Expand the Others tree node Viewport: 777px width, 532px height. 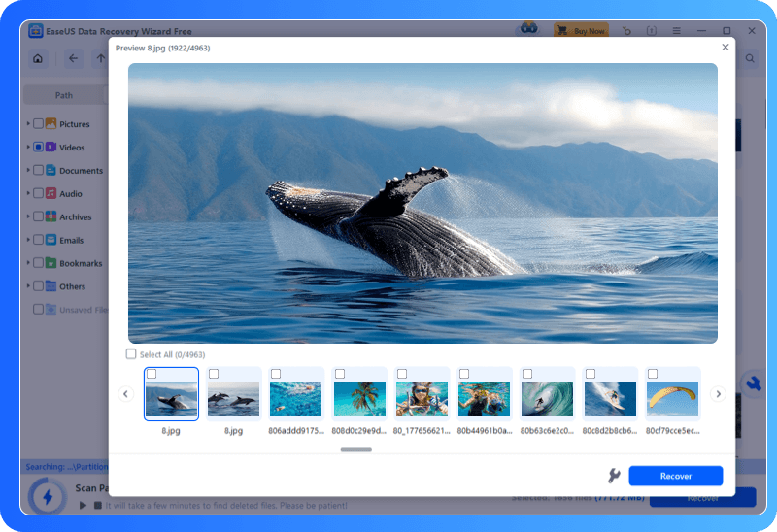pos(28,285)
